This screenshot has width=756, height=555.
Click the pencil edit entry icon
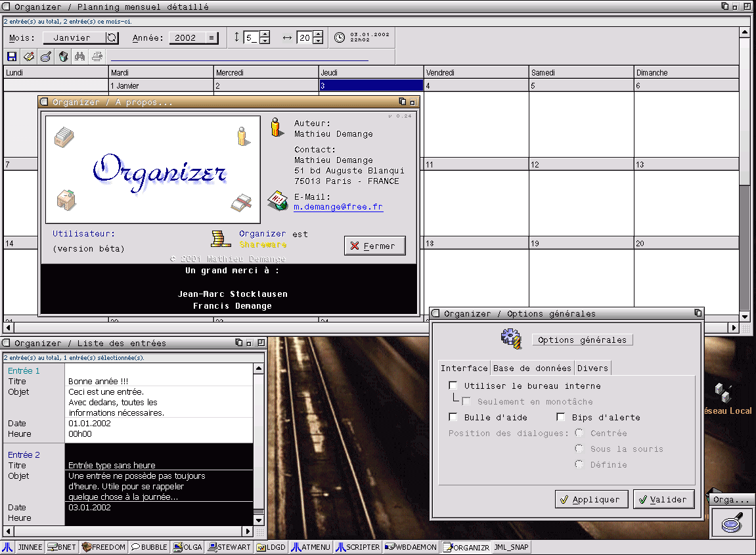pos(29,56)
